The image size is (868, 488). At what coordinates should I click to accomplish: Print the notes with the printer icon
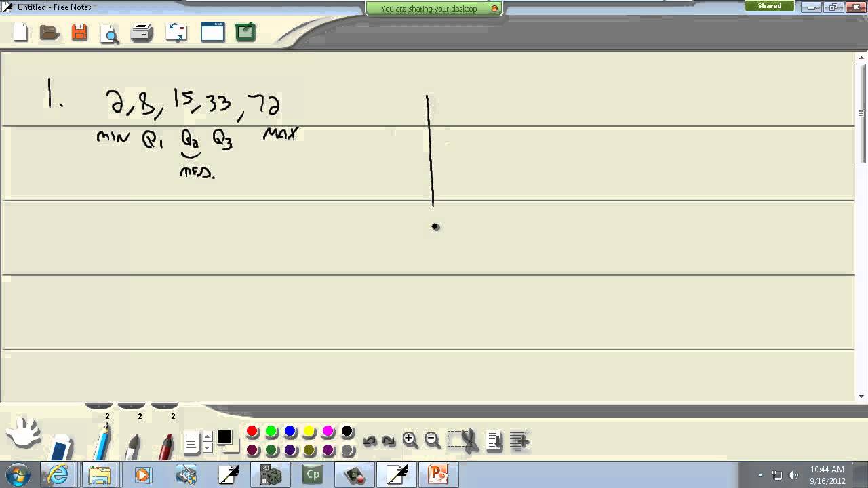(142, 33)
